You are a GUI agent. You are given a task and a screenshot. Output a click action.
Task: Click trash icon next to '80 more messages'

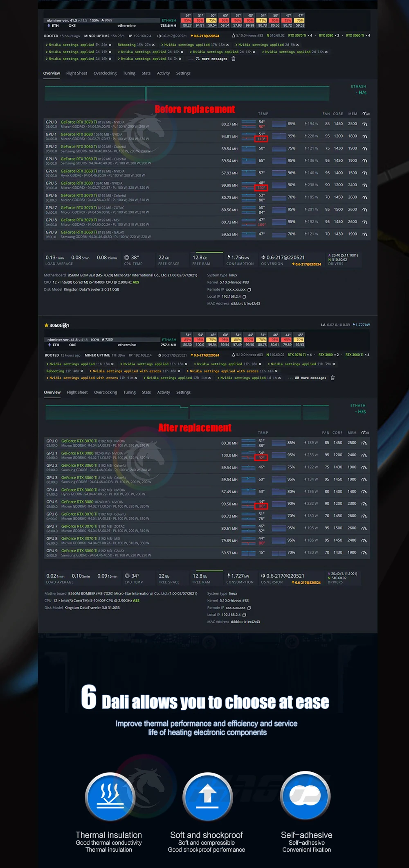pos(333,378)
